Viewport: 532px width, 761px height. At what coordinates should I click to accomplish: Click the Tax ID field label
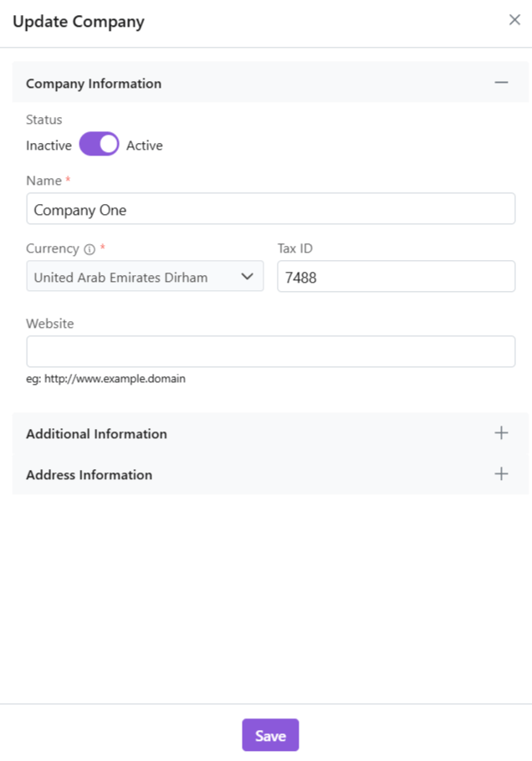294,248
